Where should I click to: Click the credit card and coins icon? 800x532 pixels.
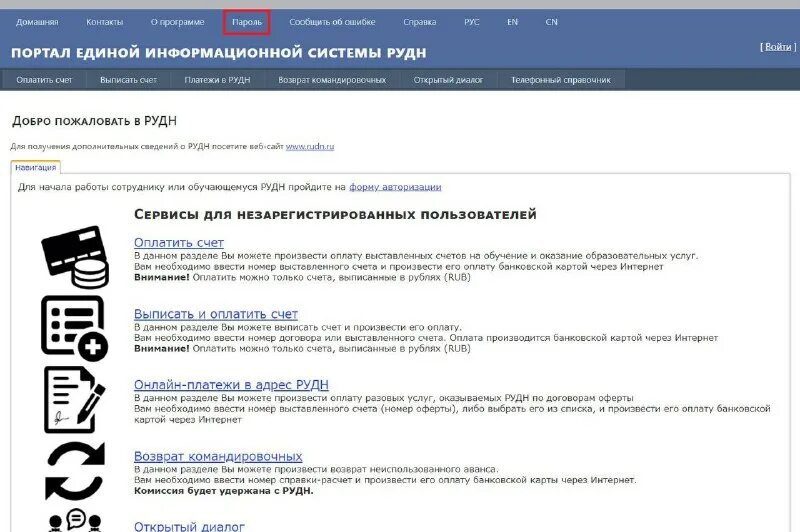(75, 257)
